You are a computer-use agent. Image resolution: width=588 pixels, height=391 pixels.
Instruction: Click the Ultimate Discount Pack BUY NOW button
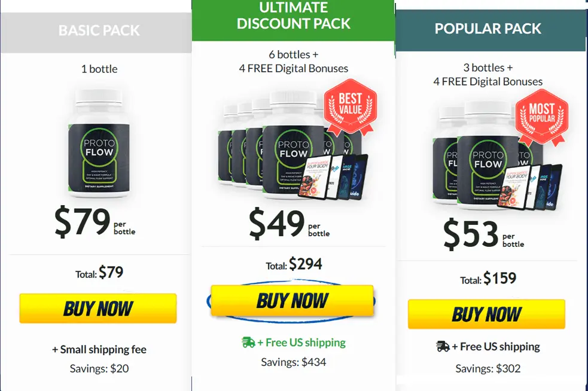coord(292,301)
